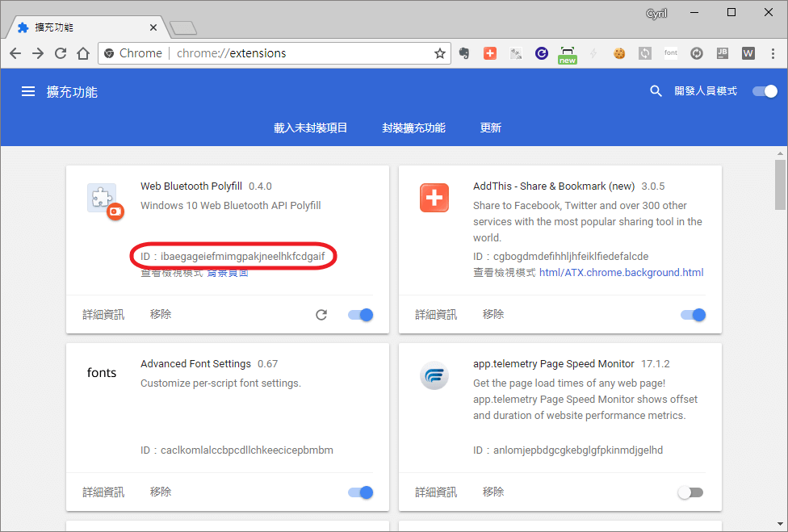Bookmark this page with the star icon

coord(440,53)
